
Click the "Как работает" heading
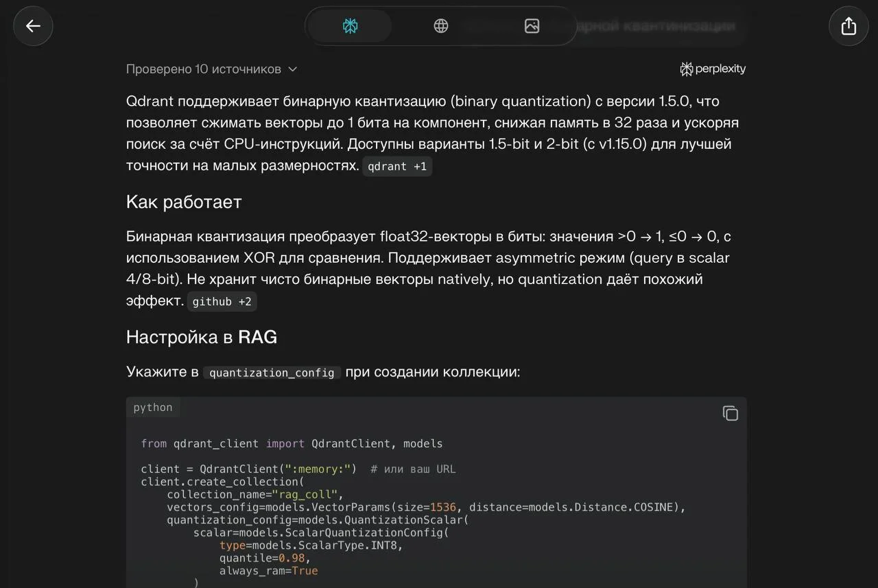pos(184,202)
